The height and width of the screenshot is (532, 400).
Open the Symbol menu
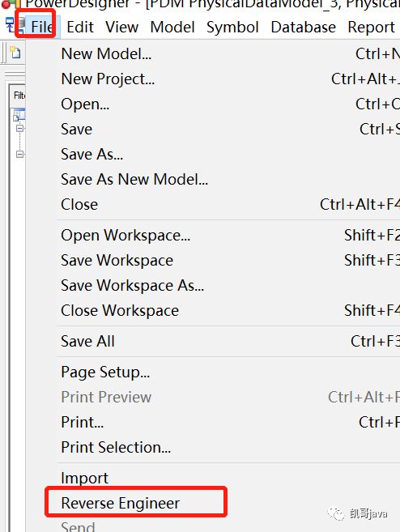(232, 27)
